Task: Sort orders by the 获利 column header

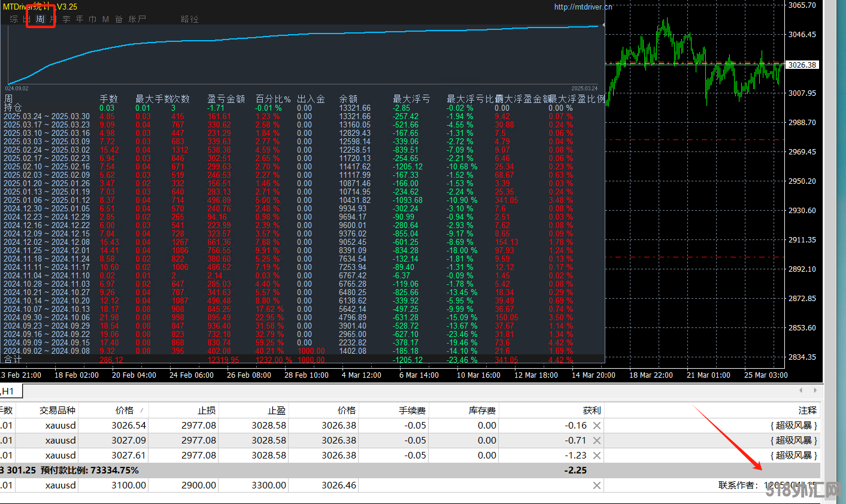Action: click(x=592, y=410)
